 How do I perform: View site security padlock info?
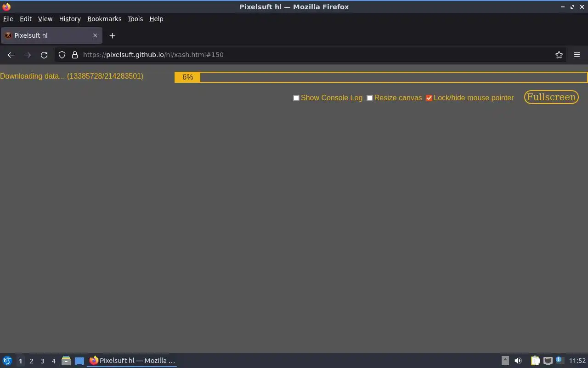(x=75, y=55)
